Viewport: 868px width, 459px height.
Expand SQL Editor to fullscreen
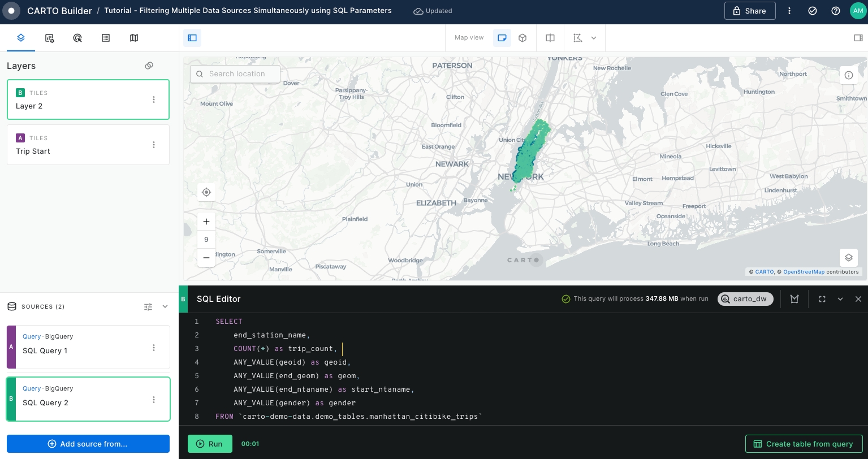click(822, 299)
